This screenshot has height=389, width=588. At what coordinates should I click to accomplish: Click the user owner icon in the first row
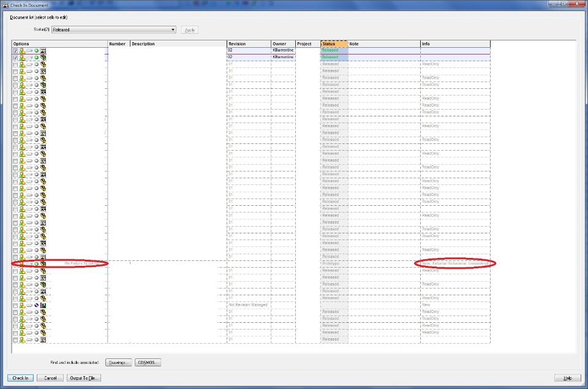pos(22,51)
